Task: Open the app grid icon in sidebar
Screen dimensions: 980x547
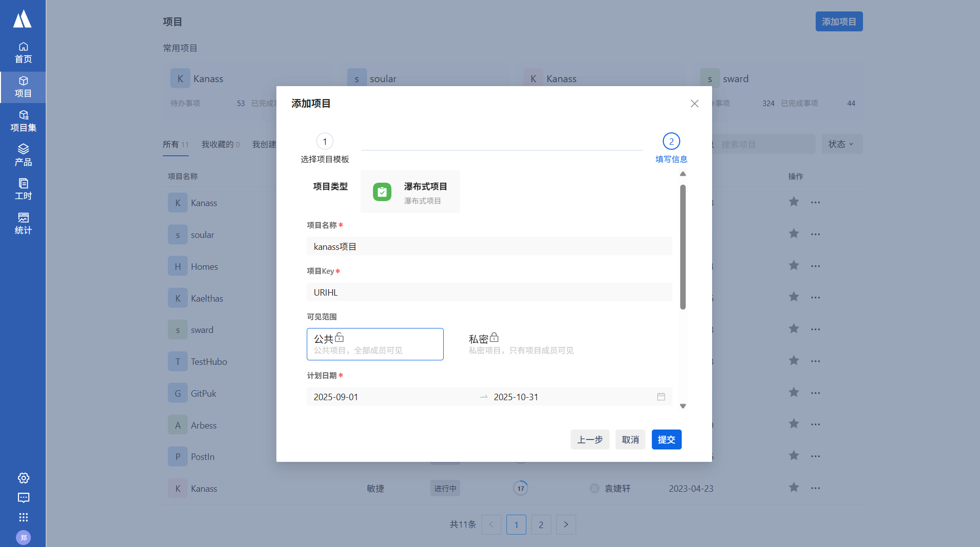Action: [23, 517]
